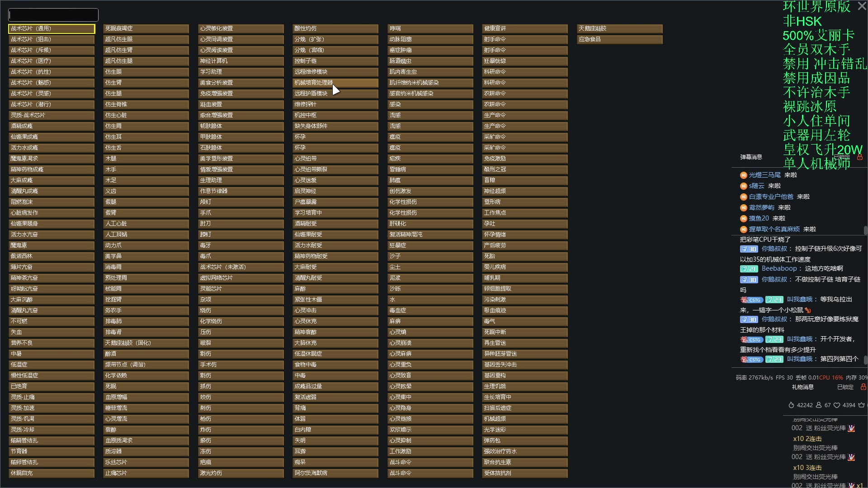Choose 远程维修模块

pos(335,72)
